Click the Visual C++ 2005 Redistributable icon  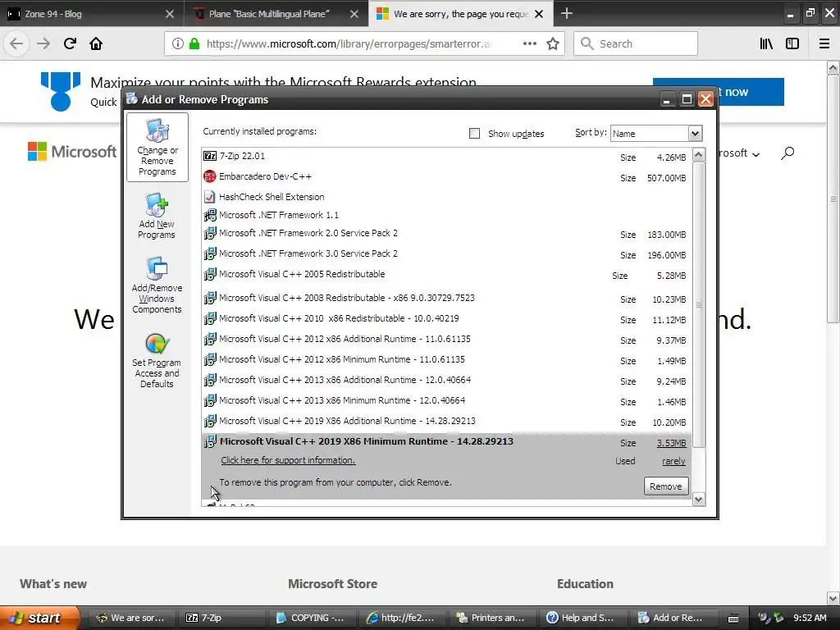pyautogui.click(x=210, y=274)
